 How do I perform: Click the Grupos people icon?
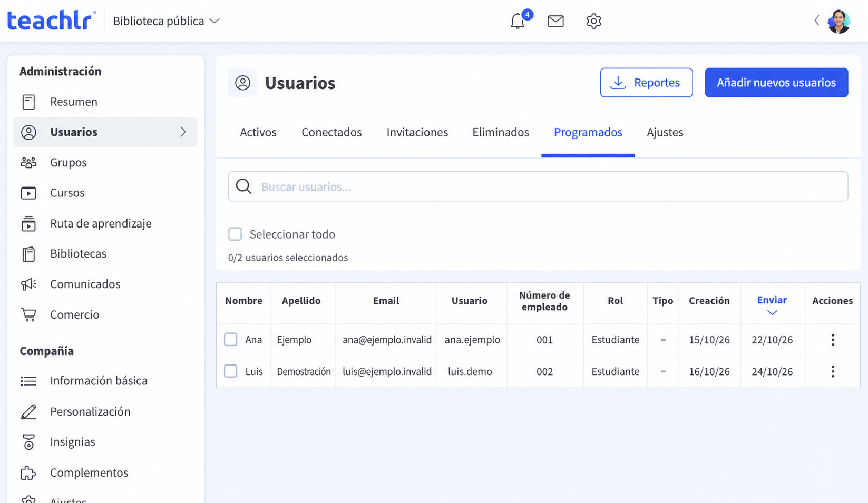click(x=28, y=162)
